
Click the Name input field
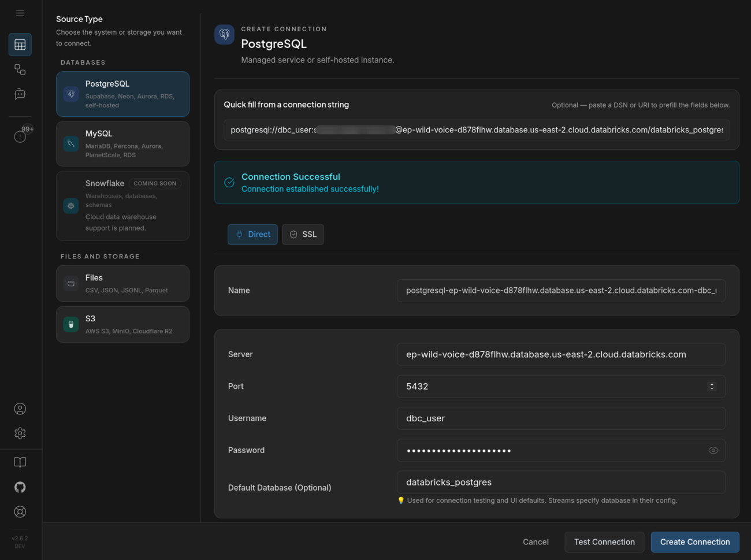561,291
